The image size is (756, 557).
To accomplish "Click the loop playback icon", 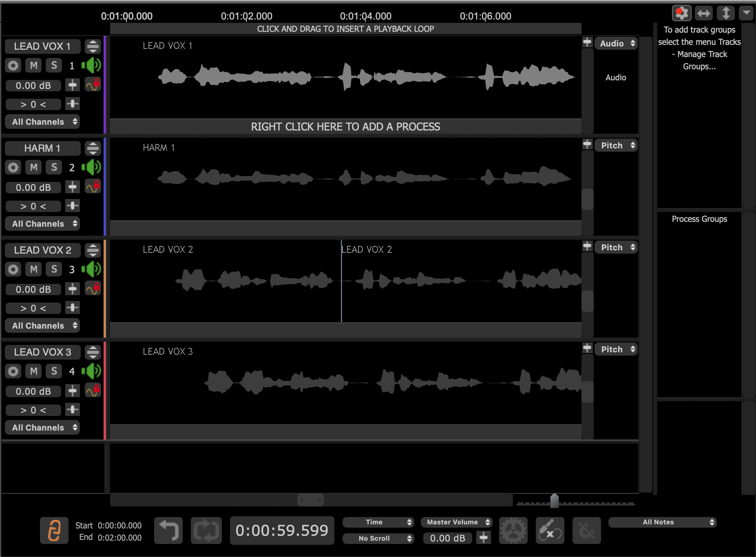I will point(206,530).
